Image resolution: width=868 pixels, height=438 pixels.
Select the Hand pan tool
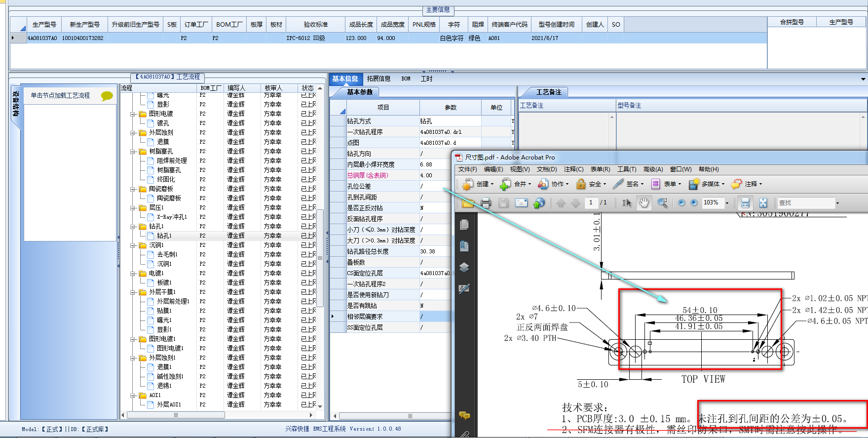coord(644,203)
